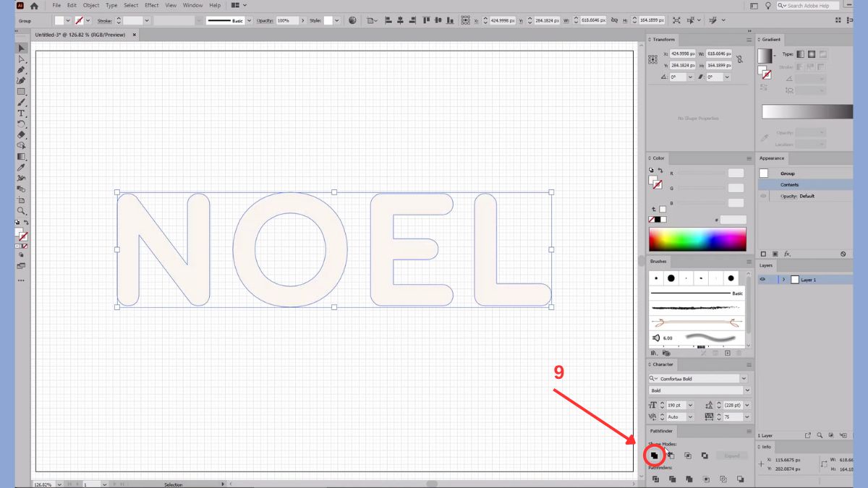Expand Layer 1 disclosure arrow
Viewport: 868px width, 488px height.
point(784,279)
